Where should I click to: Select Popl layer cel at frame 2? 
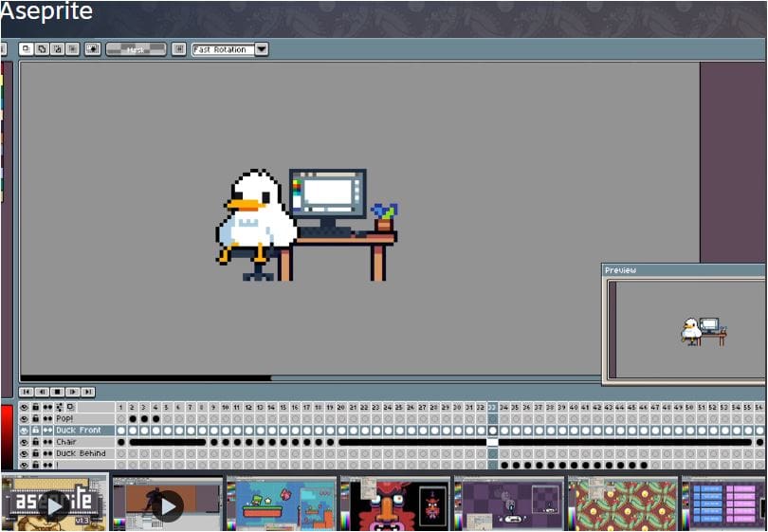[133, 419]
